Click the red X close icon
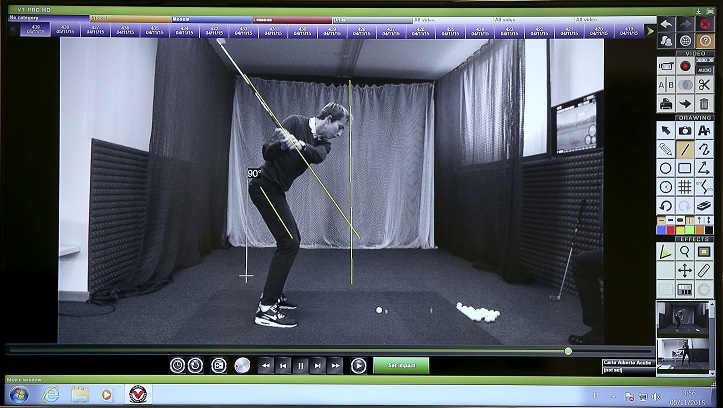723x408 pixels. tap(705, 24)
